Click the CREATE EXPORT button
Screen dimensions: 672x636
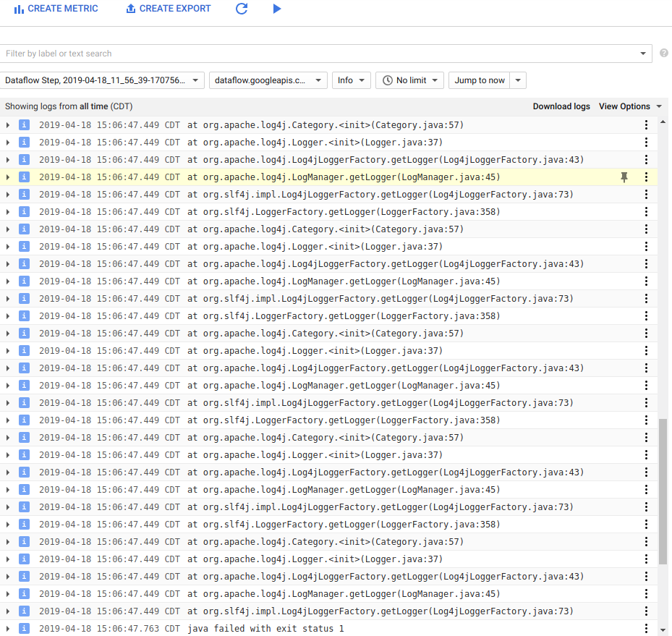click(x=169, y=9)
